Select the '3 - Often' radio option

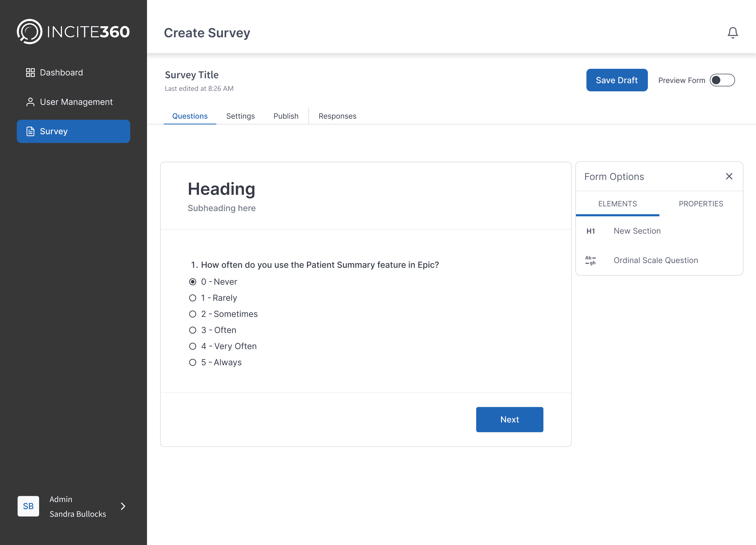[193, 330]
